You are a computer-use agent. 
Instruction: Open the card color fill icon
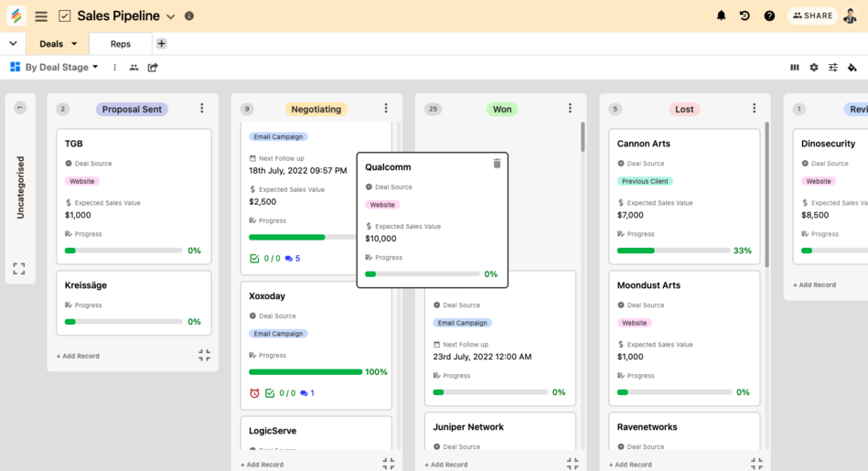click(x=852, y=68)
